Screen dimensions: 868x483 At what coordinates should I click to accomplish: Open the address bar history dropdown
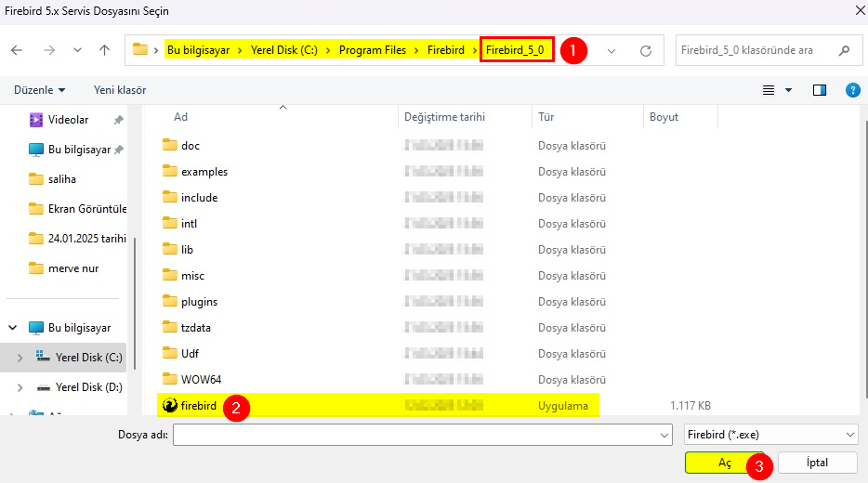pyautogui.click(x=612, y=51)
